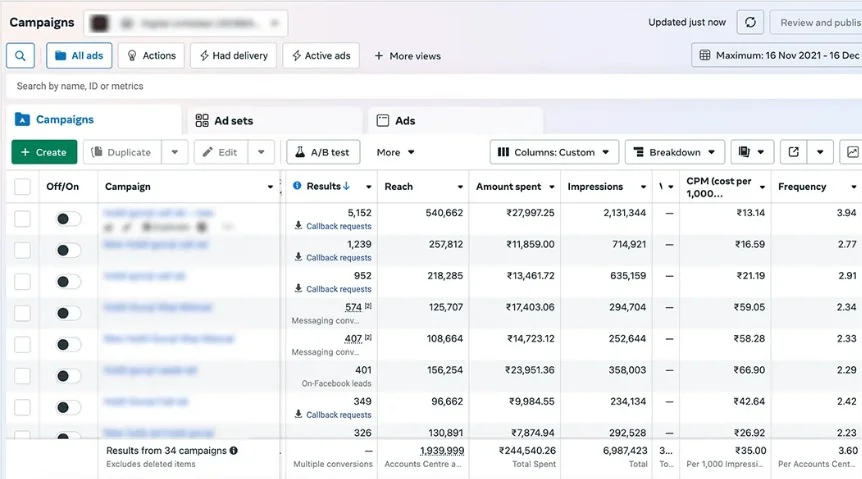Click the green Create button
The width and height of the screenshot is (862, 479).
point(44,152)
